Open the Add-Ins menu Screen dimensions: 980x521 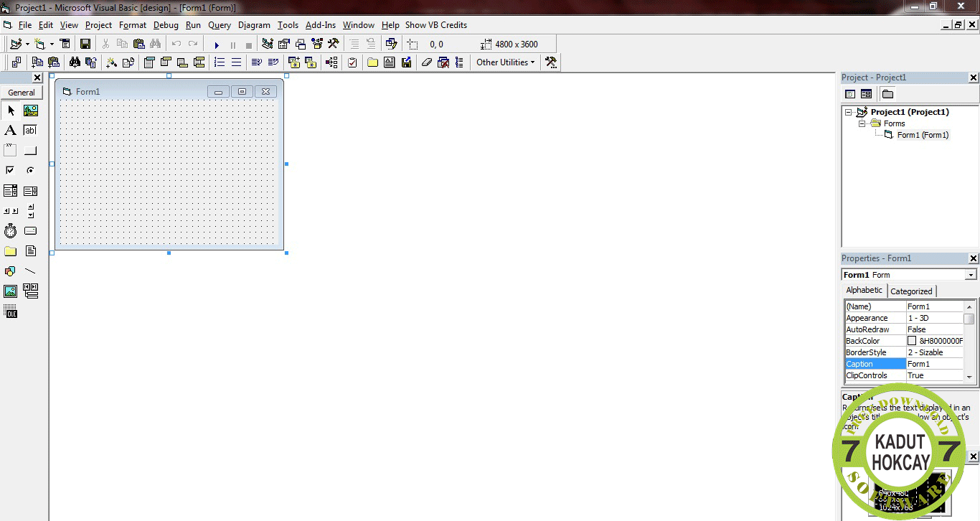point(321,25)
